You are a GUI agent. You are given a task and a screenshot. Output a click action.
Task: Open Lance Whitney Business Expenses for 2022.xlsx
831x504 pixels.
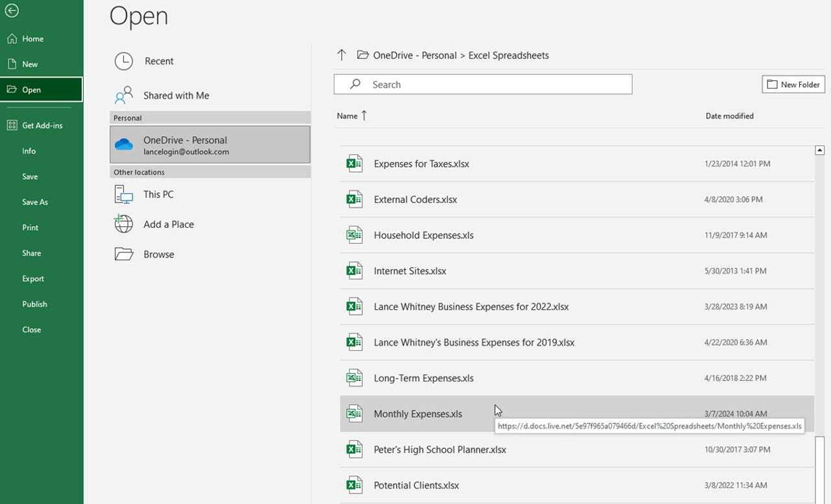click(x=471, y=307)
